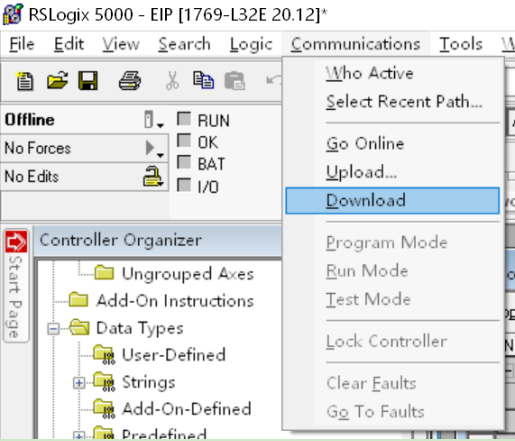Click the Print toolbar icon
Viewport: 515px width, 441px height.
[130, 81]
